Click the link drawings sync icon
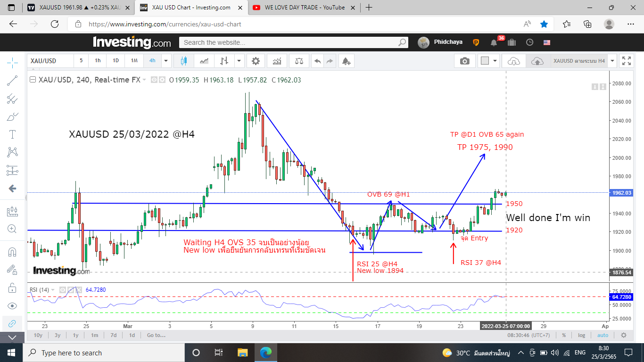 point(12,323)
